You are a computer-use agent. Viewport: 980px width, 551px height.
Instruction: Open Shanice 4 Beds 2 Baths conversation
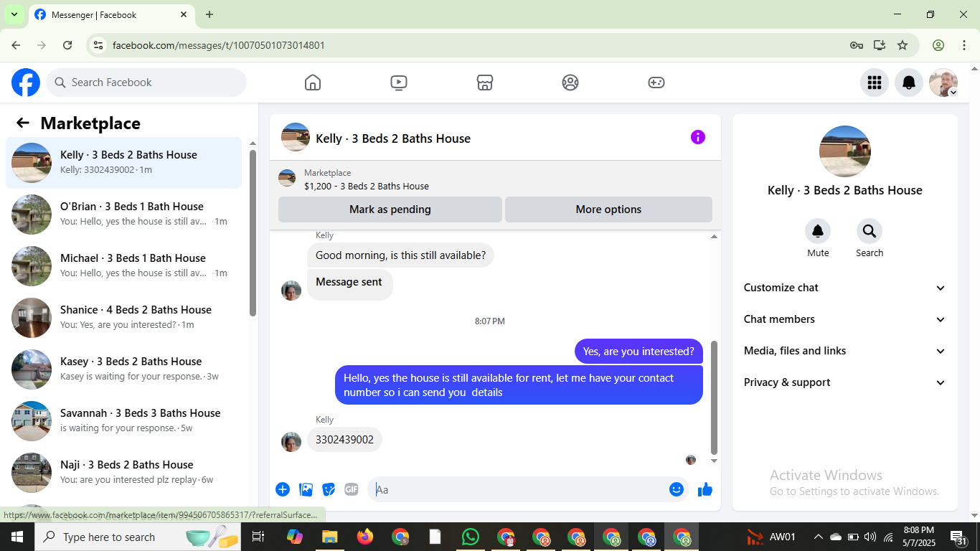tap(124, 318)
